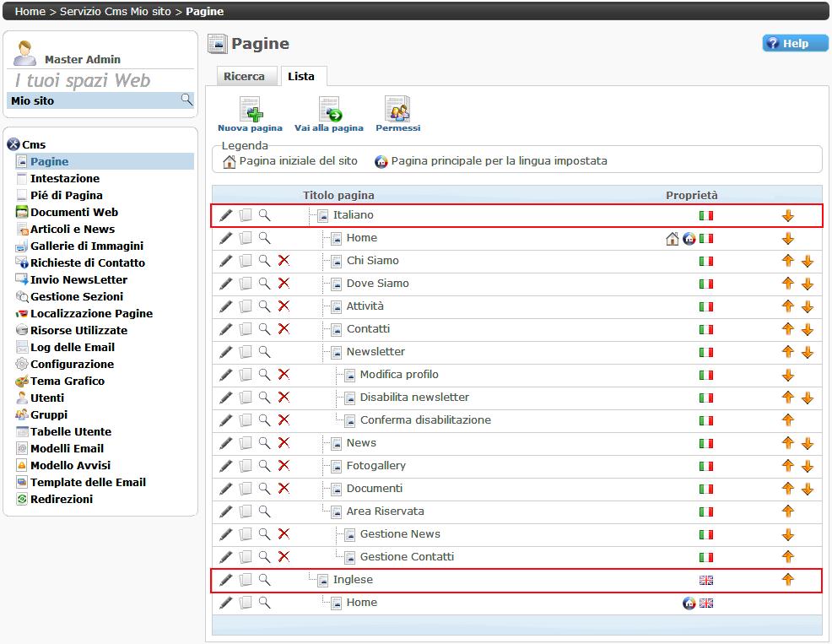The width and height of the screenshot is (832, 644).
Task: Click pencil edit icon for Chi Siamo
Action: [x=226, y=261]
